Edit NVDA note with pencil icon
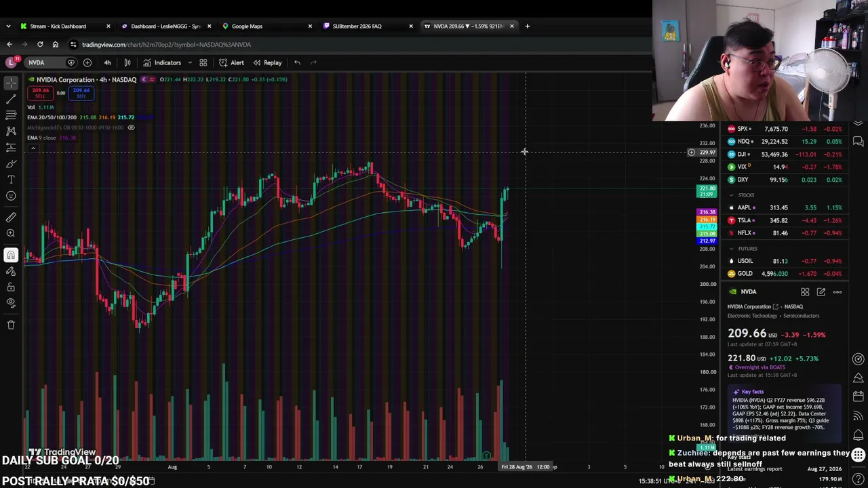The width and height of the screenshot is (868, 488). (x=821, y=292)
